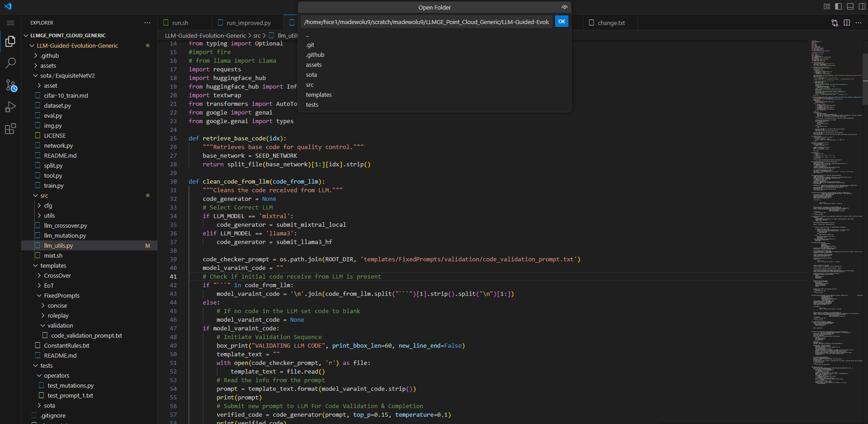The height and width of the screenshot is (424, 868).
Task: Open the Search view in activity bar
Action: click(10, 63)
